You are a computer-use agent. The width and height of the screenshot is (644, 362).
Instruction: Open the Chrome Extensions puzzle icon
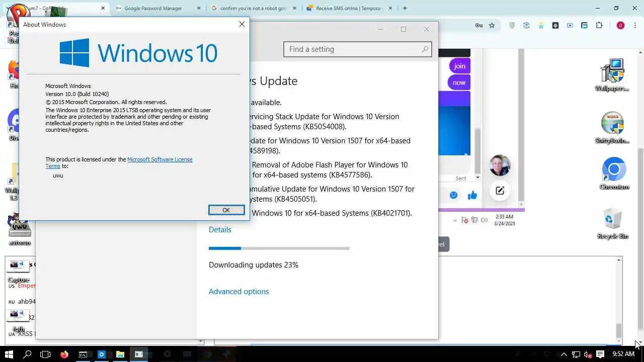point(599,26)
